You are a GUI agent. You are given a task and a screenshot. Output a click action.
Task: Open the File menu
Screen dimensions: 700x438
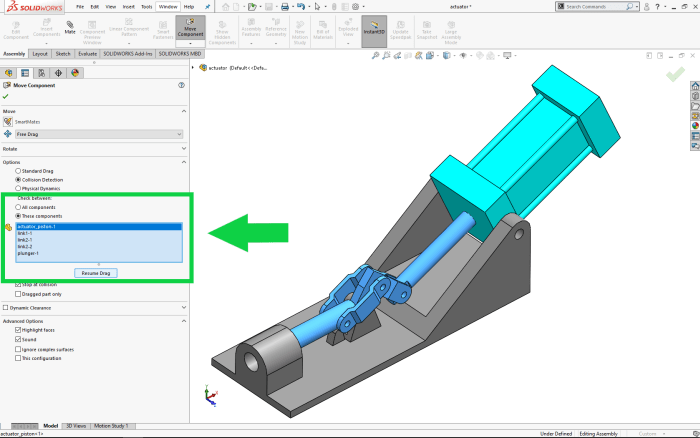(x=80, y=7)
